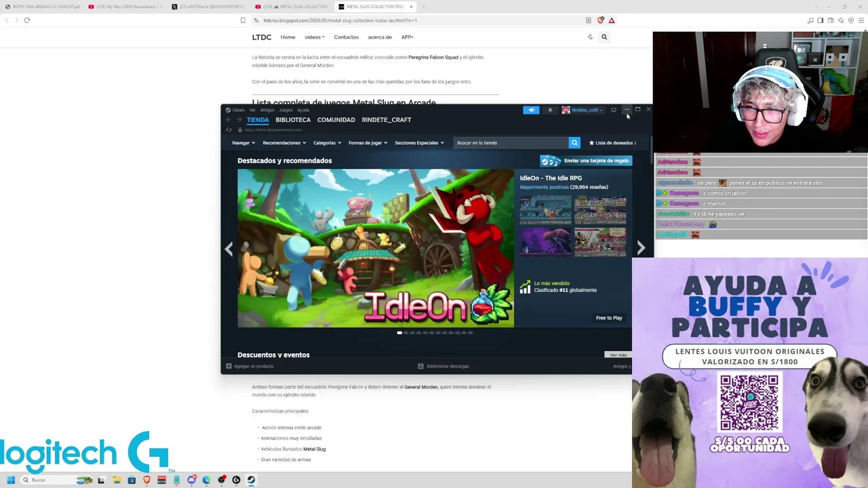Open the Contactos link on LTDC blog
Image resolution: width=868 pixels, height=488 pixels.
(x=346, y=37)
